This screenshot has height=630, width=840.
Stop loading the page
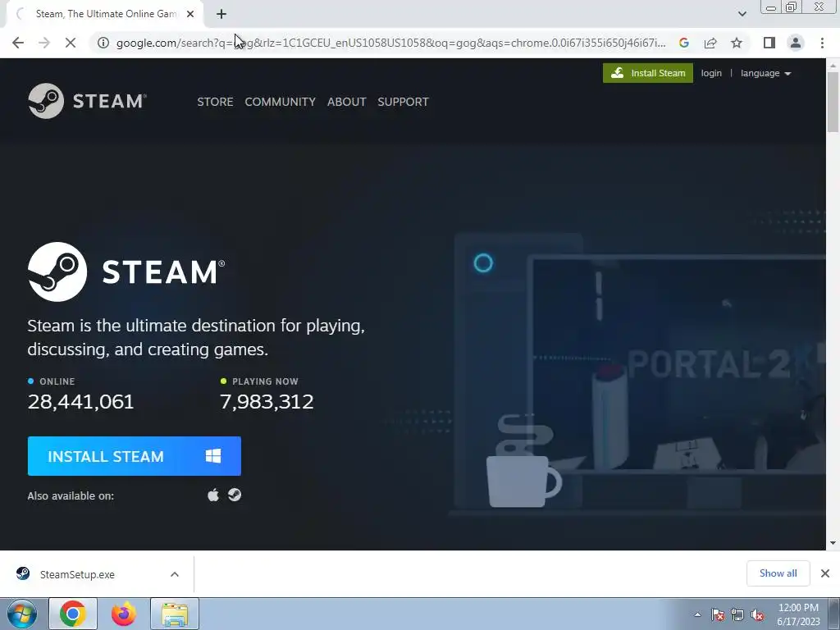pyautogui.click(x=71, y=43)
